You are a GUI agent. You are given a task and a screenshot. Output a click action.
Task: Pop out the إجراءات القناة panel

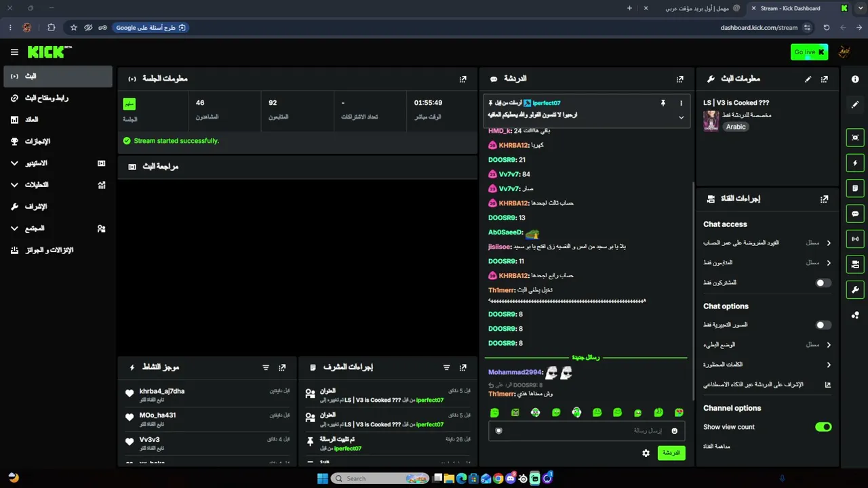click(825, 199)
